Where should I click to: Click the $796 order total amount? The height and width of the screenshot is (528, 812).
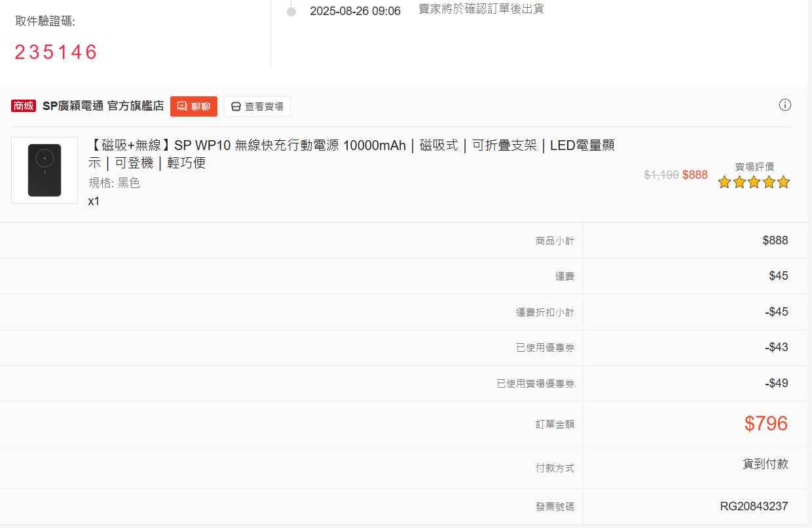766,424
